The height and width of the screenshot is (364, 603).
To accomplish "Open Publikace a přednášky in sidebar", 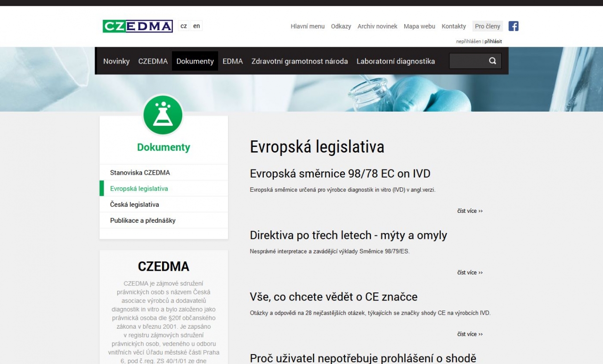I will [x=163, y=220].
